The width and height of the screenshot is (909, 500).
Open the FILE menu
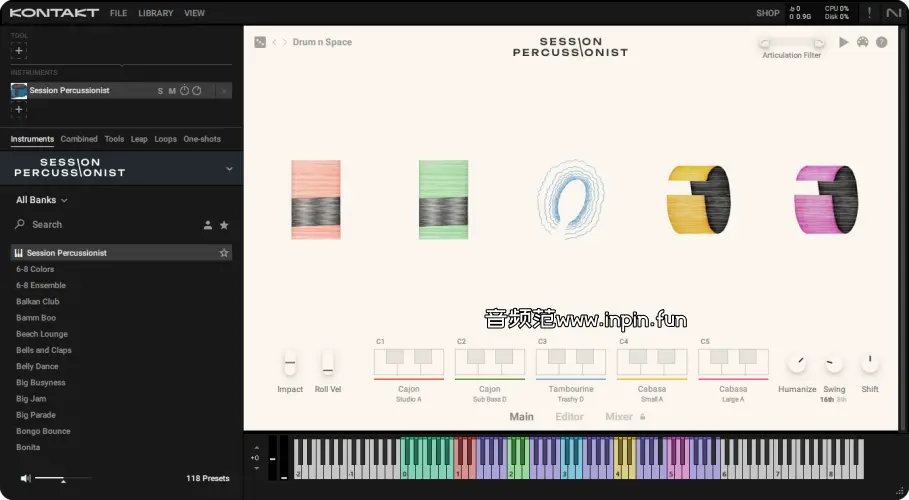click(118, 13)
